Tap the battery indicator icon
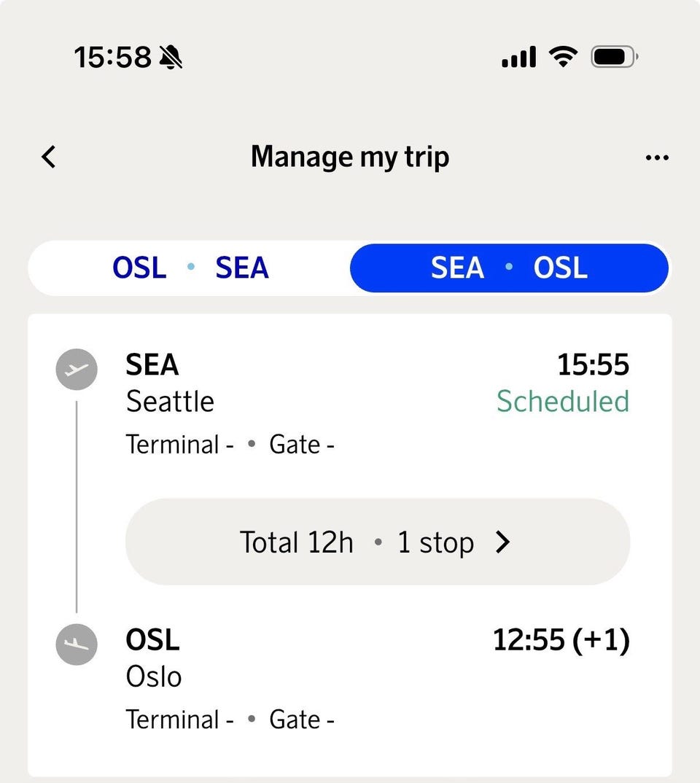Viewport: 700px width, 783px height. 614,56
